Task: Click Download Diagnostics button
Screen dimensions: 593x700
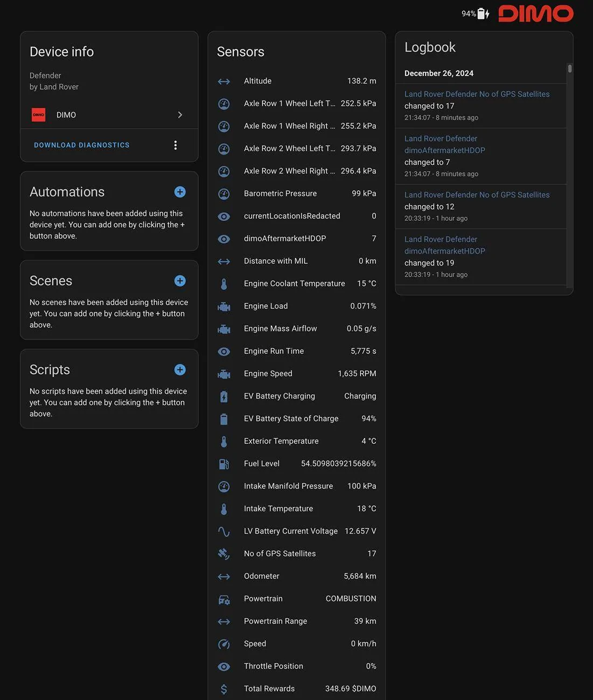Action: (x=82, y=145)
